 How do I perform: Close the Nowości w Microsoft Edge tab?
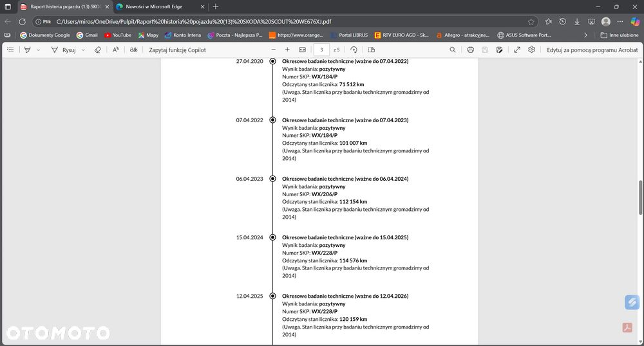pos(202,6)
